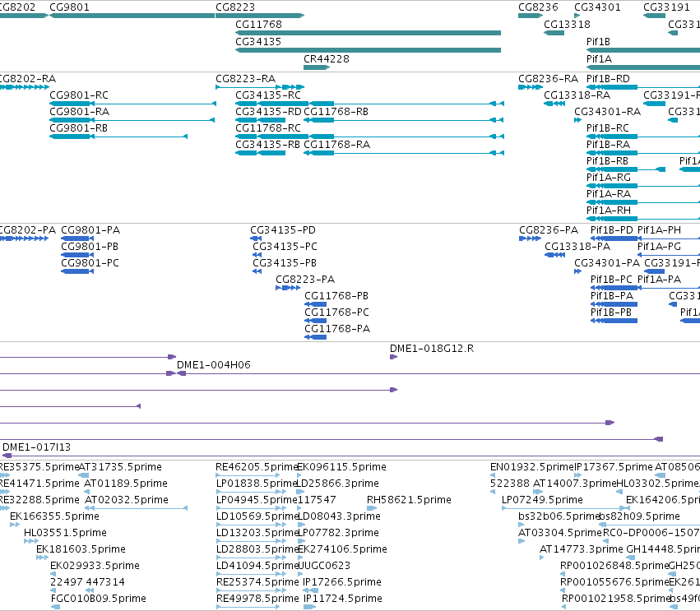Open the CG8236-PA protein label
This screenshot has height=611, width=700.
[549, 230]
